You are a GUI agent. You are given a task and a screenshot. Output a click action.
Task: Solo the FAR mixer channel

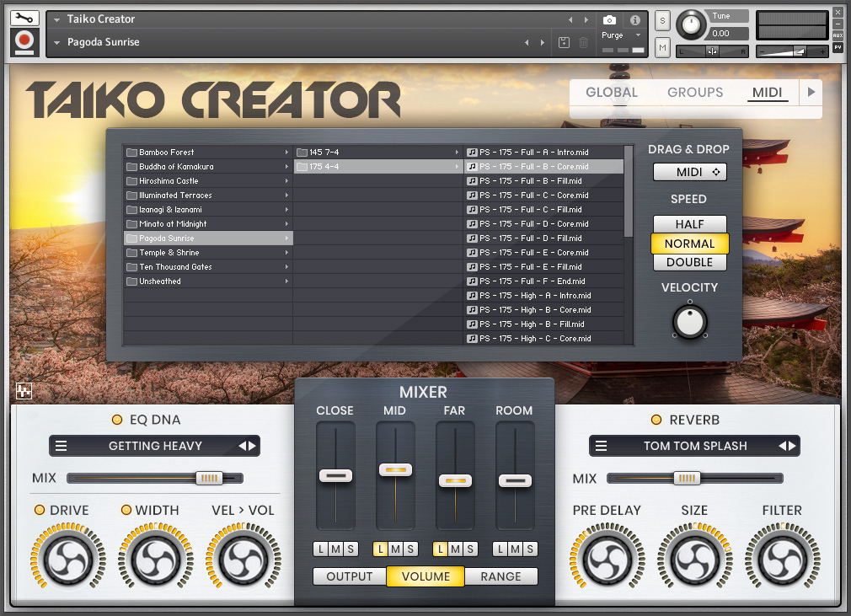[470, 549]
